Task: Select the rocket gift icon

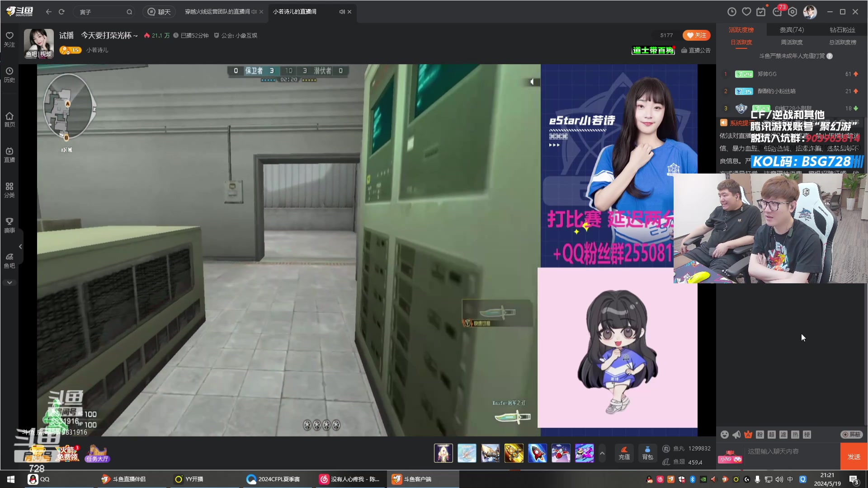Action: [x=538, y=453]
